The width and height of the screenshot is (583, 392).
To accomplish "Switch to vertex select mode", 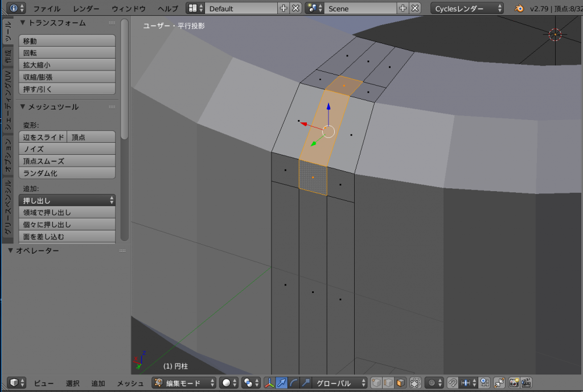I will (x=376, y=383).
